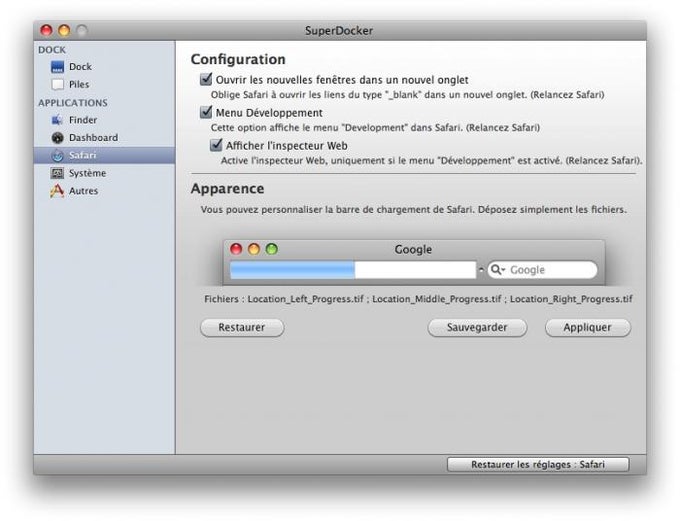
Task: Click the DOCK sidebar section header
Action: [52, 50]
